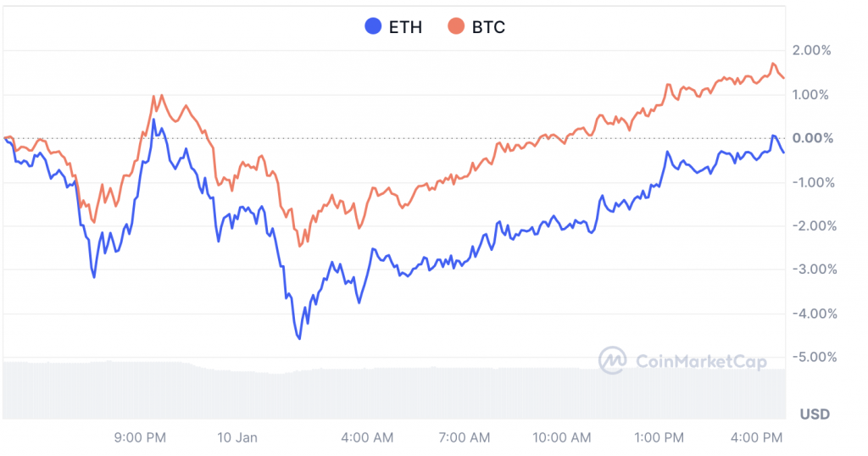Viewport: 868px width, 456px height.
Task: Select the 1:00 PM time axis label
Action: (x=659, y=437)
